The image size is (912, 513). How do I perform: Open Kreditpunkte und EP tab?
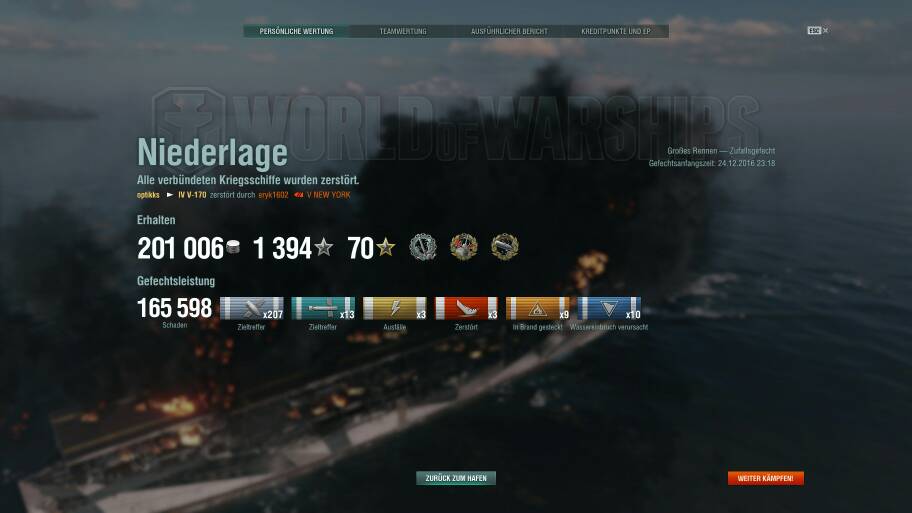pos(615,31)
